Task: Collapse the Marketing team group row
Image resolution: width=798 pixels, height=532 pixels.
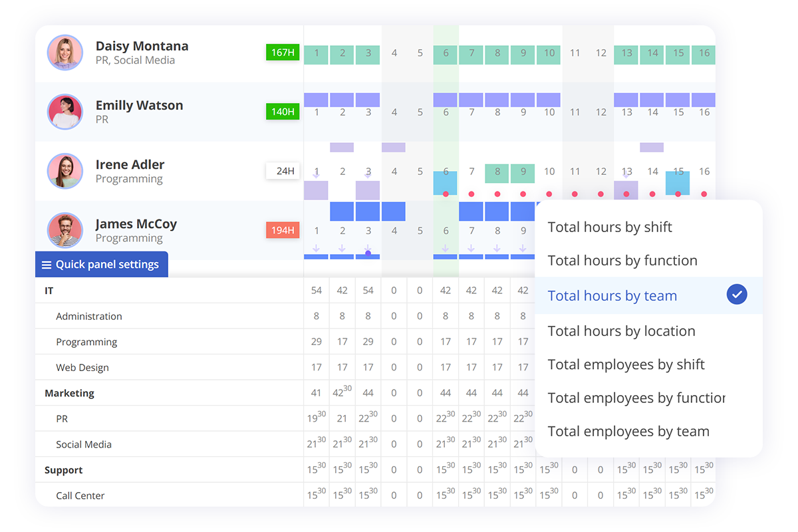Action: tap(69, 393)
